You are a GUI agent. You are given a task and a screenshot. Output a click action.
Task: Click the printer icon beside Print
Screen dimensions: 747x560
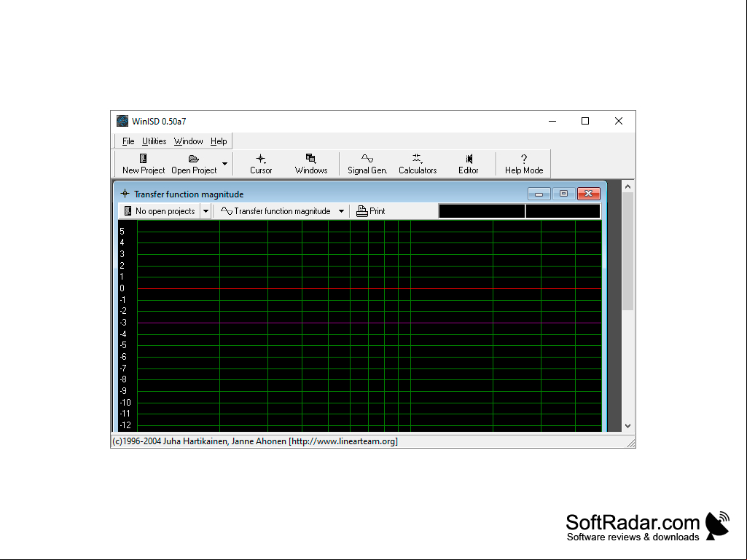362,211
